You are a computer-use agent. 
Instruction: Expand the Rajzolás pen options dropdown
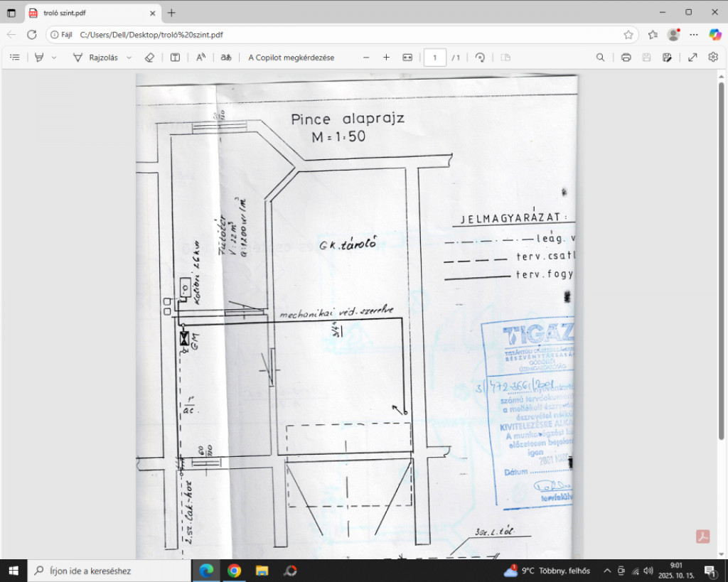click(x=129, y=58)
